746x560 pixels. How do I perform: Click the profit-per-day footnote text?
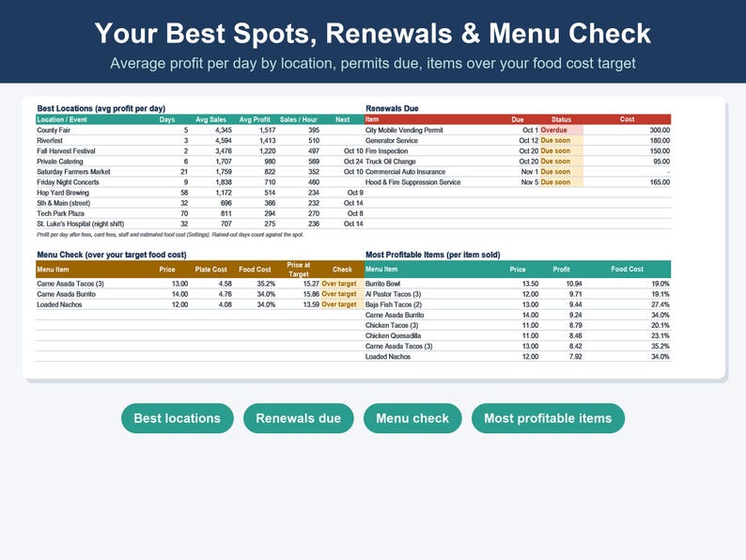[170, 235]
